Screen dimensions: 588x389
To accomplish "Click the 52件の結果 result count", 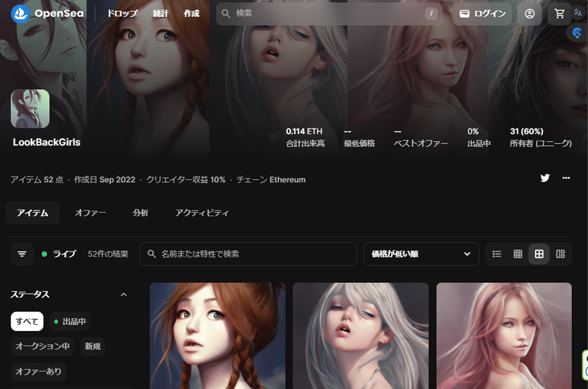I will point(108,254).
